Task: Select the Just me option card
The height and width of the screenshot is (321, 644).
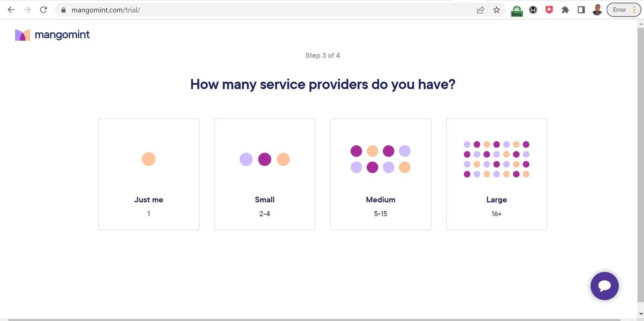Action: [x=149, y=174]
